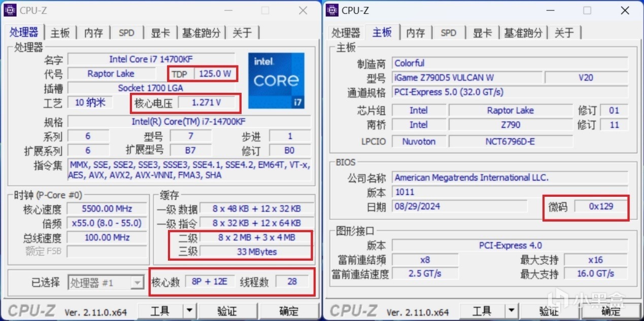Viewport: 644px width, 321px height.
Task: Click the PCI-Express 5.0 (32.0 GT/s) field
Action: click(510, 92)
